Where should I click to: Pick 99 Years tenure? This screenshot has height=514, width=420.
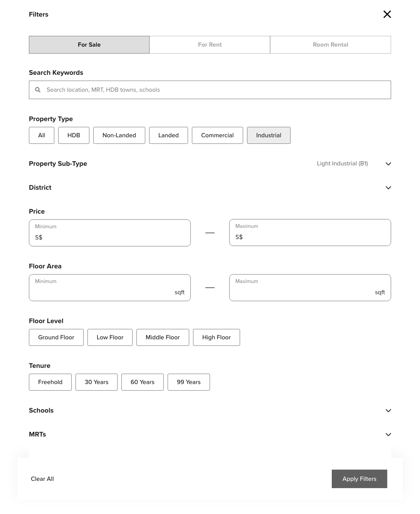click(x=189, y=382)
